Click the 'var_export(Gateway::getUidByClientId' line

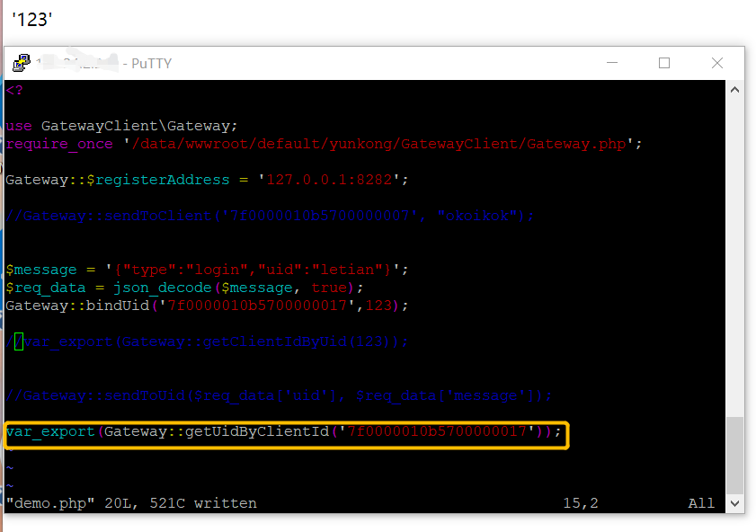coord(283,431)
